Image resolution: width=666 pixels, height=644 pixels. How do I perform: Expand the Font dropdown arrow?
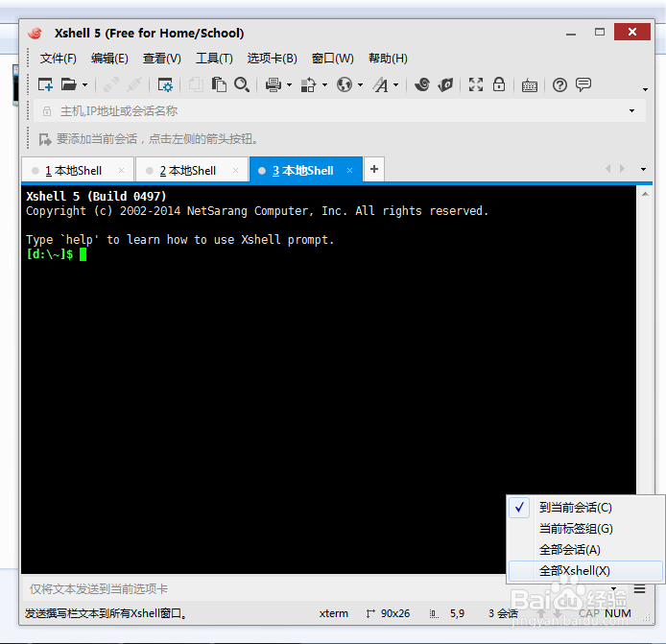396,85
